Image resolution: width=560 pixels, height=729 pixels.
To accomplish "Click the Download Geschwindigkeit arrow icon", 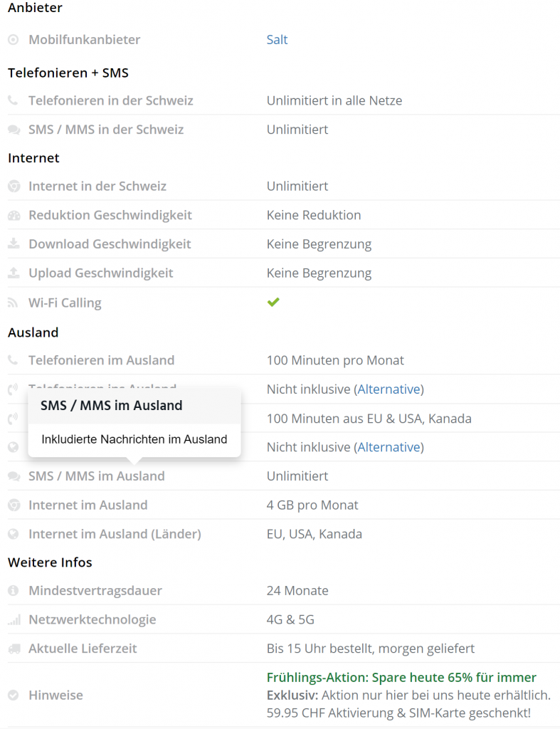I will (14, 244).
